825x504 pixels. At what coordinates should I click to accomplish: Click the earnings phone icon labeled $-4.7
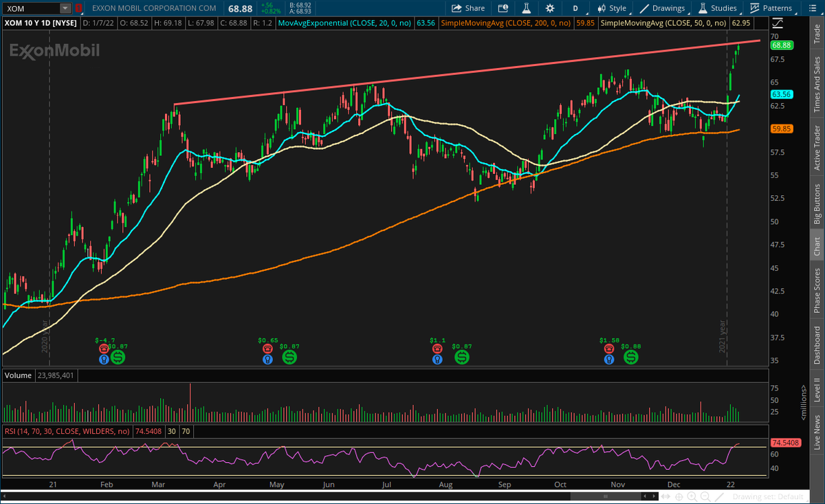(103, 349)
